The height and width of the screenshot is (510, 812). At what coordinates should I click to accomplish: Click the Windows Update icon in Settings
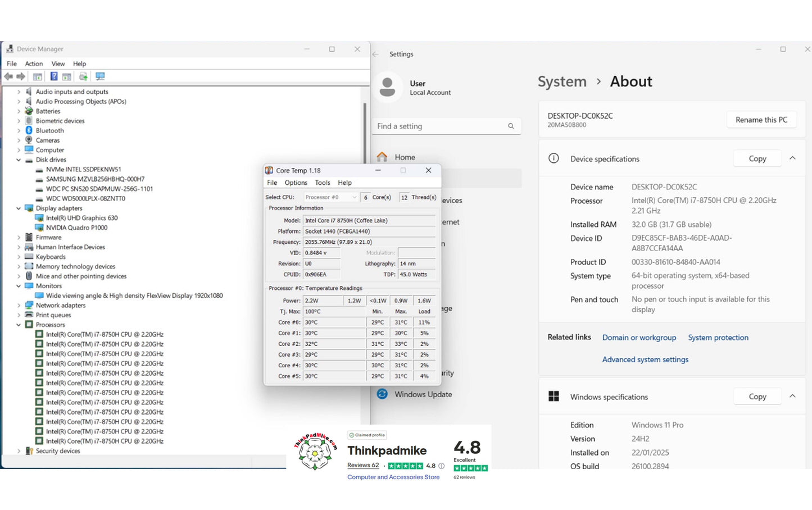click(x=382, y=394)
